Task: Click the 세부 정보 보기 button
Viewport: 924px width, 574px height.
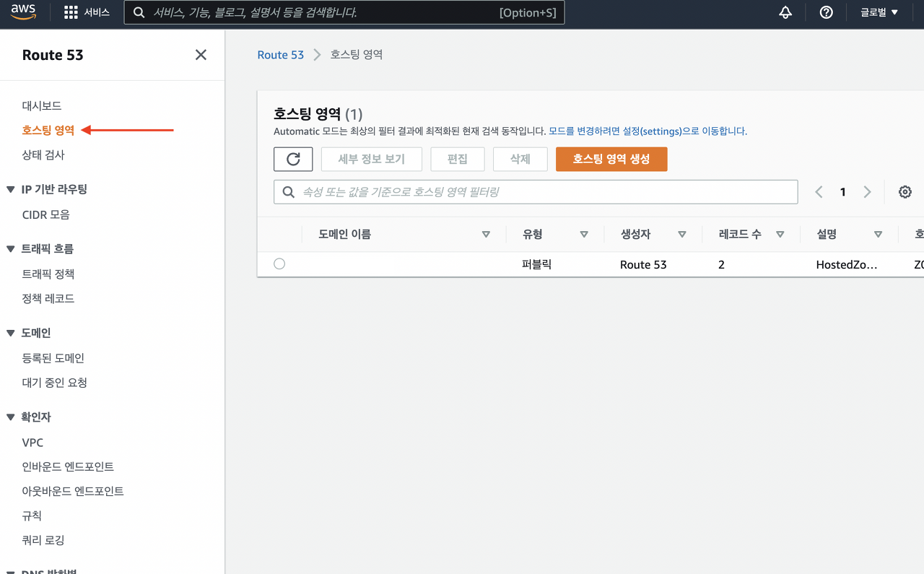Action: 372,159
